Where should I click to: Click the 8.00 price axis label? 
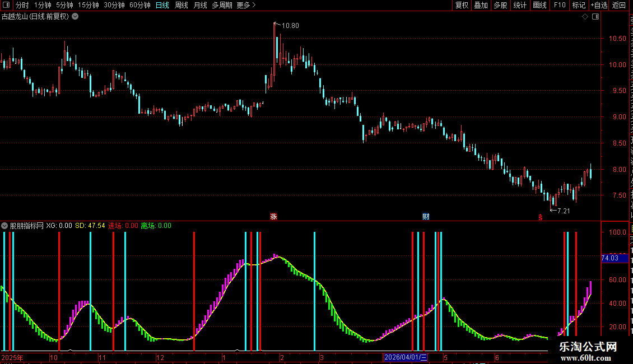pyautogui.click(x=619, y=170)
